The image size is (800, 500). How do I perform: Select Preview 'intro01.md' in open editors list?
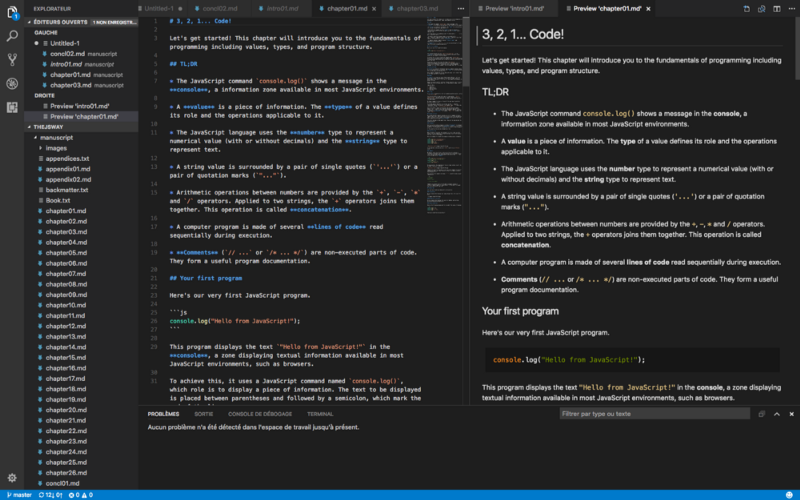tap(81, 106)
